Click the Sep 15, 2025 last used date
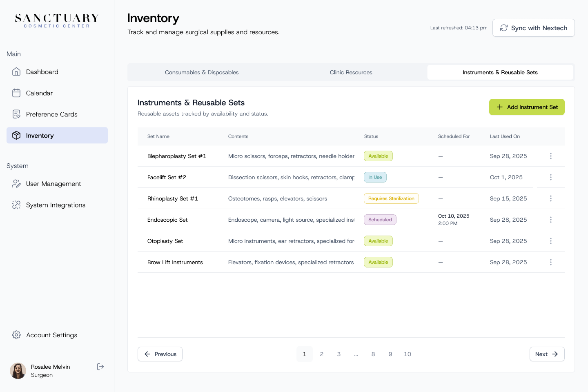This screenshot has height=392, width=588. [x=508, y=198]
